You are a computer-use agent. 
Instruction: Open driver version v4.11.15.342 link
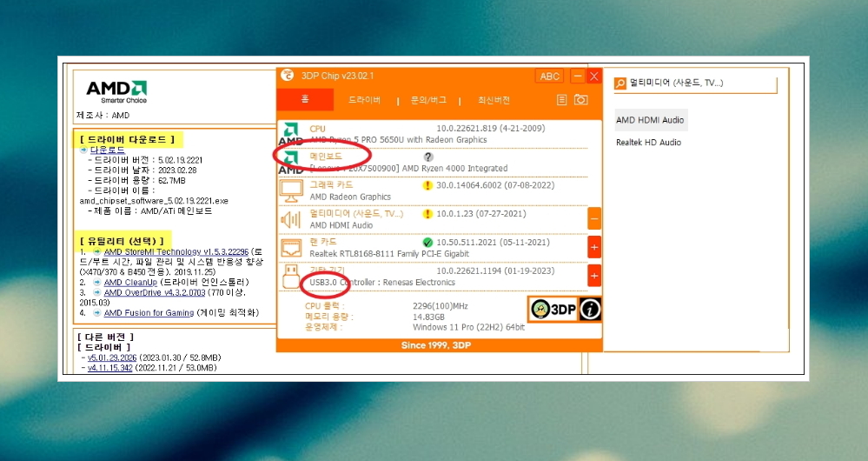[110, 367]
